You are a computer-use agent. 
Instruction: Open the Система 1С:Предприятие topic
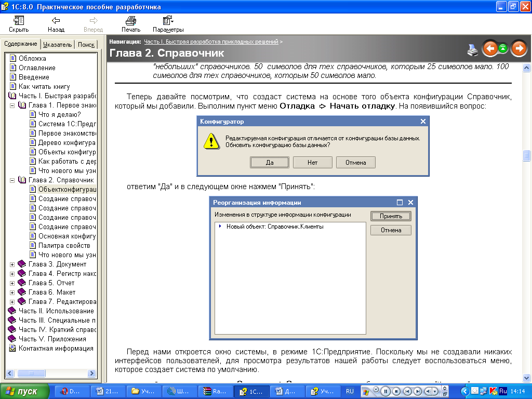tap(67, 124)
